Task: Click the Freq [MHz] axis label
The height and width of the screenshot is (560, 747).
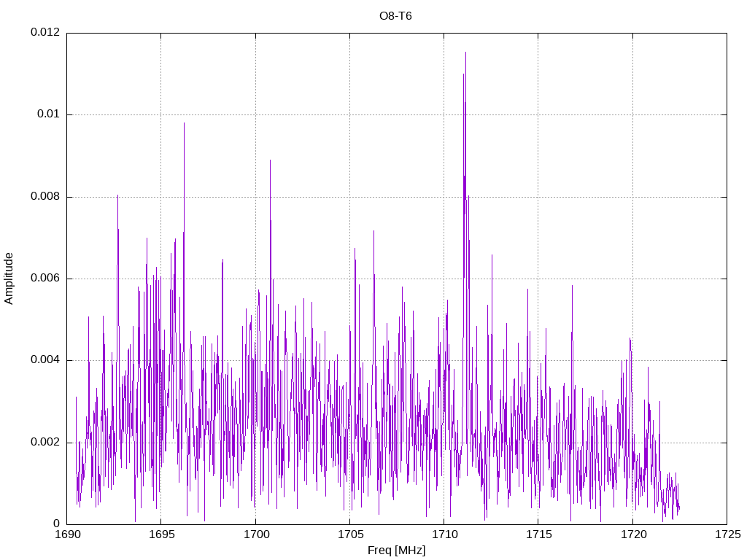Action: point(396,551)
